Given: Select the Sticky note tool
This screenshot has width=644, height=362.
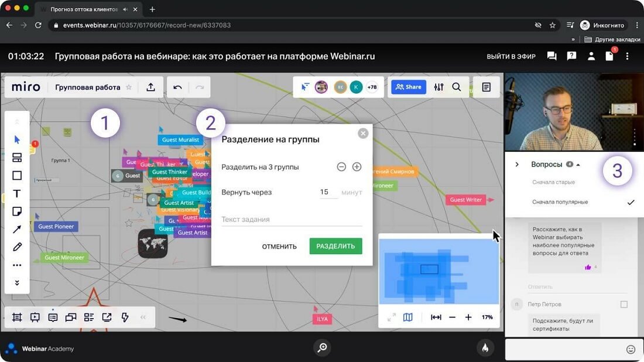Looking at the screenshot, I should [x=16, y=211].
